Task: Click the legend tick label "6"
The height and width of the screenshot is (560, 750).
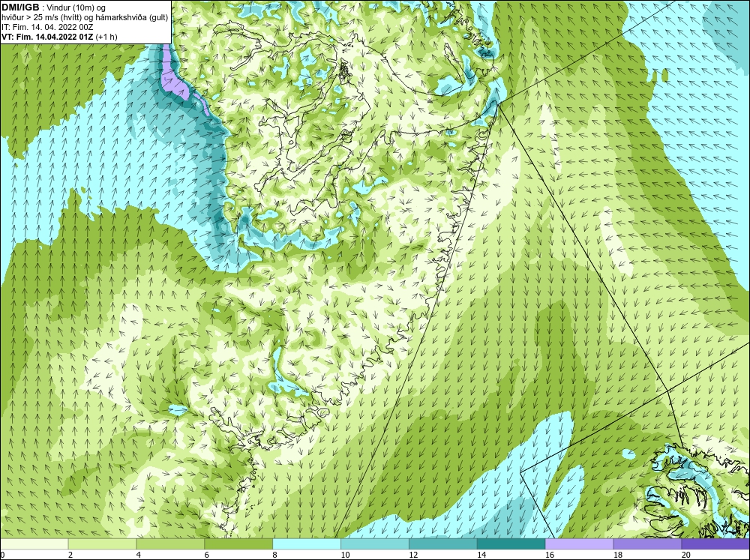Action: tap(207, 556)
